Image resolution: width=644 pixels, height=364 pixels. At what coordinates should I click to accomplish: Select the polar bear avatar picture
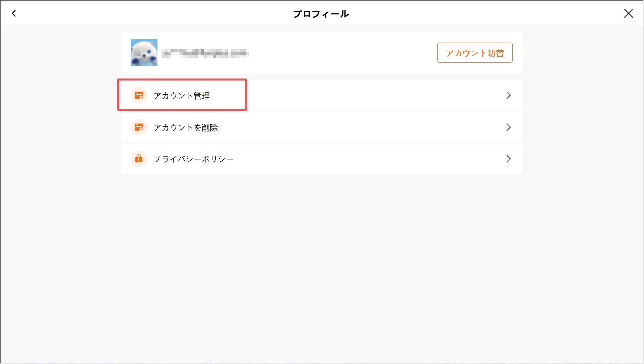(144, 53)
